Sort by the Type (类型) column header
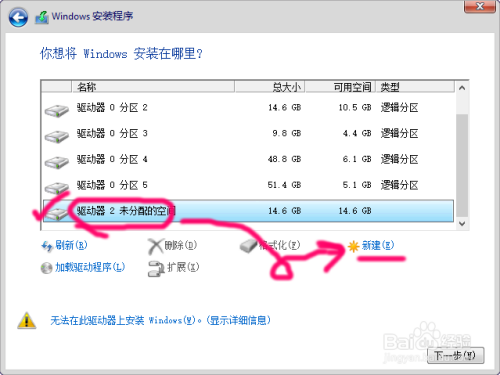500x375 pixels. (415, 87)
